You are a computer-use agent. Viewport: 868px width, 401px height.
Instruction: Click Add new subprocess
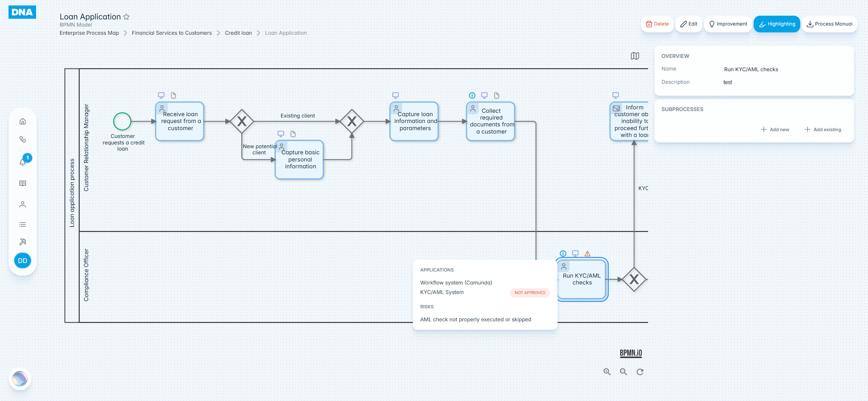[775, 129]
